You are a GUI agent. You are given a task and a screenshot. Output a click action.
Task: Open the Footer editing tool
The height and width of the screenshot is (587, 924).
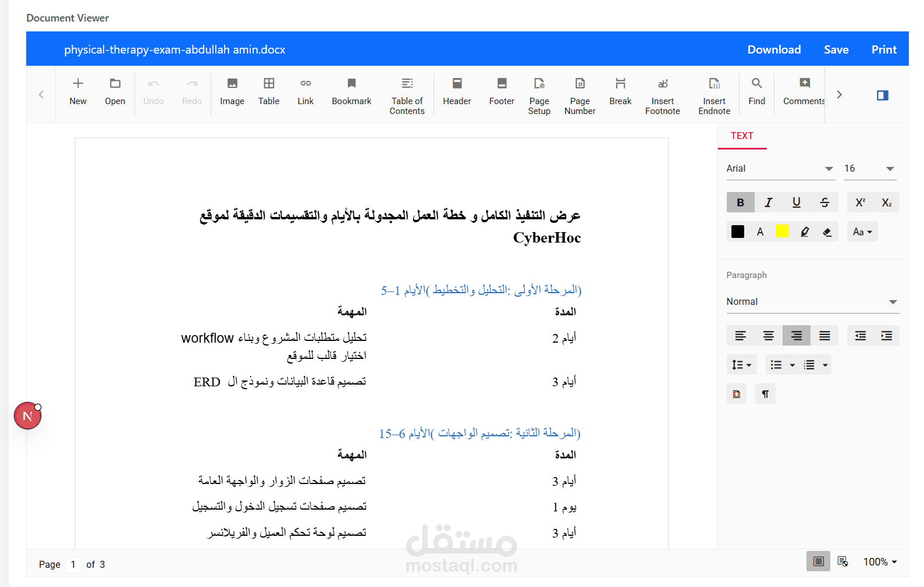502,92
